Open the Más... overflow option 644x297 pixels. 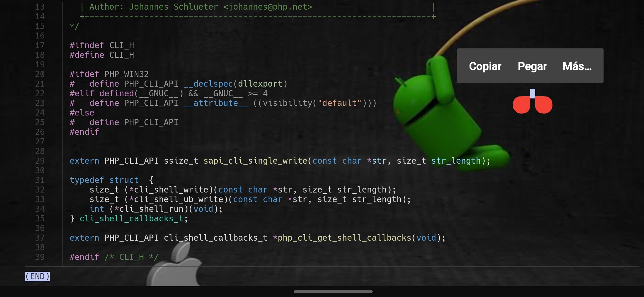pyautogui.click(x=577, y=66)
